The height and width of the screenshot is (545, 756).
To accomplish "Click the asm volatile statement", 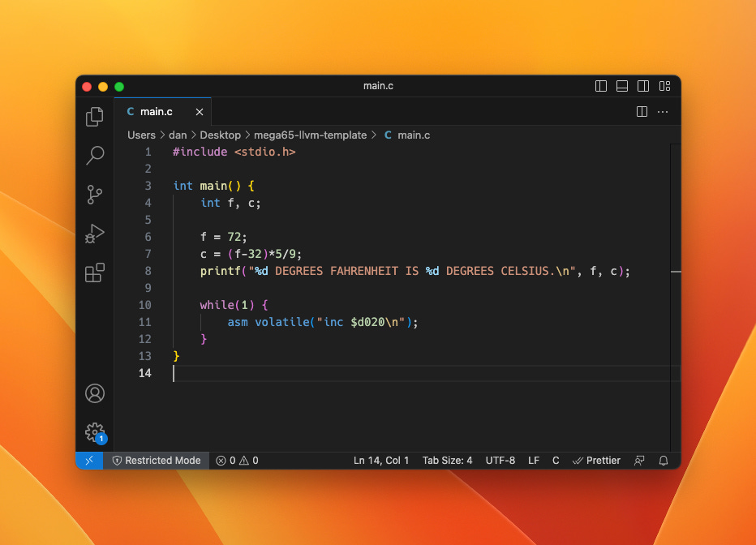I will click(323, 322).
